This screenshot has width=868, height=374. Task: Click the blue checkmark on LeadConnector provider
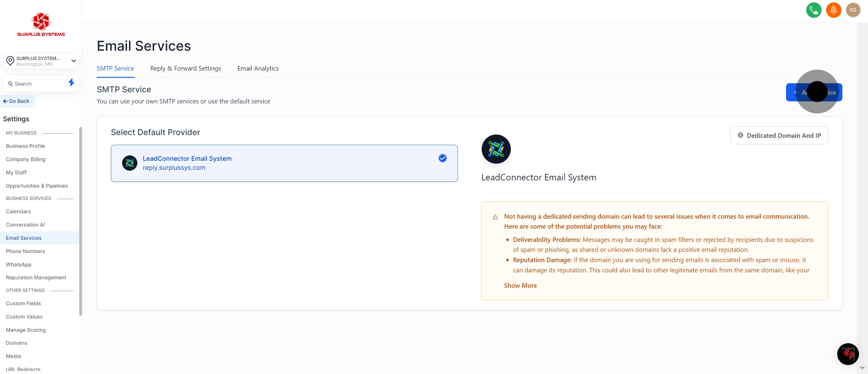[442, 158]
